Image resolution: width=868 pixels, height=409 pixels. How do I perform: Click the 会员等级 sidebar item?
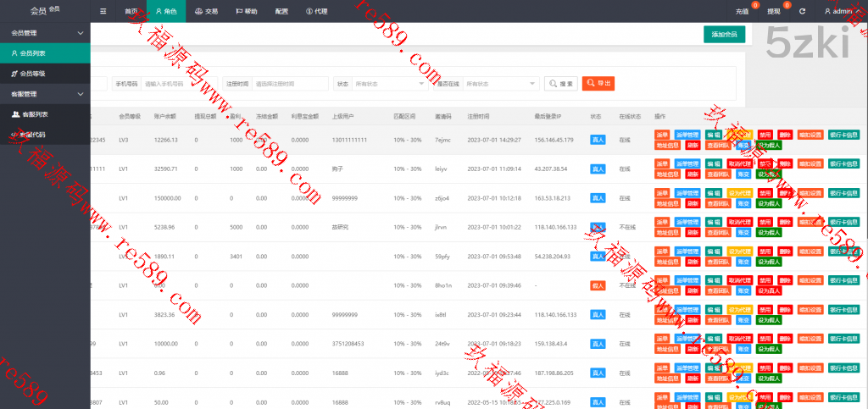(x=32, y=74)
